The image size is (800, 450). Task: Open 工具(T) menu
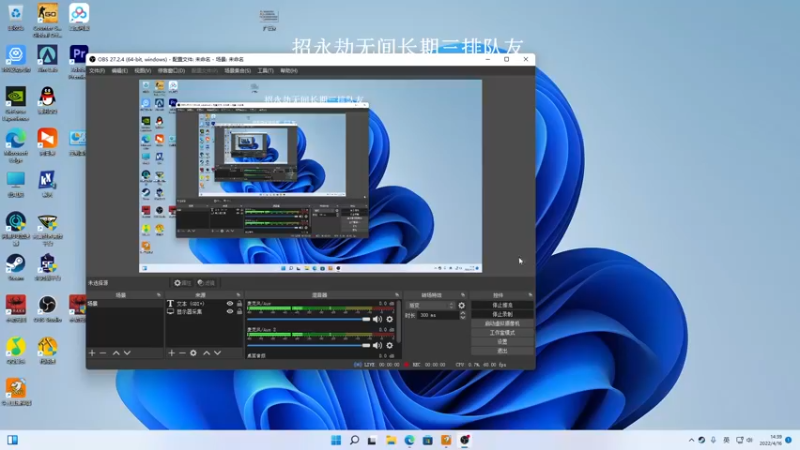(265, 70)
